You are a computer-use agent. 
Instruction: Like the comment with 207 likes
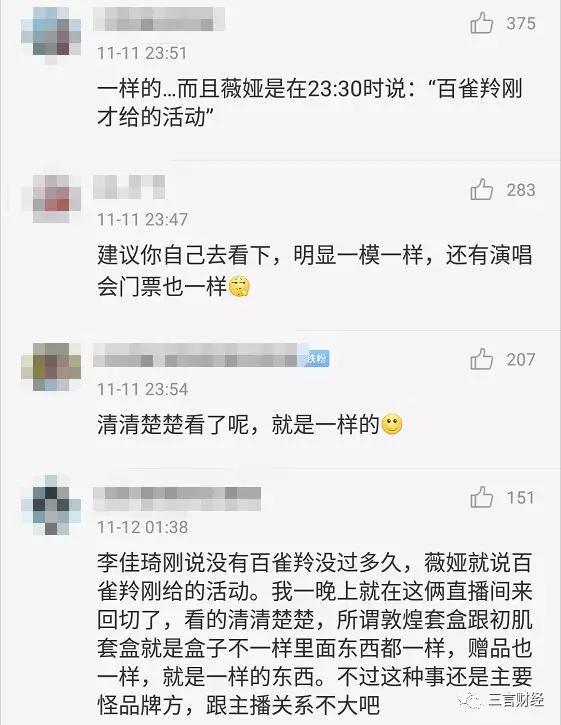click(x=481, y=359)
